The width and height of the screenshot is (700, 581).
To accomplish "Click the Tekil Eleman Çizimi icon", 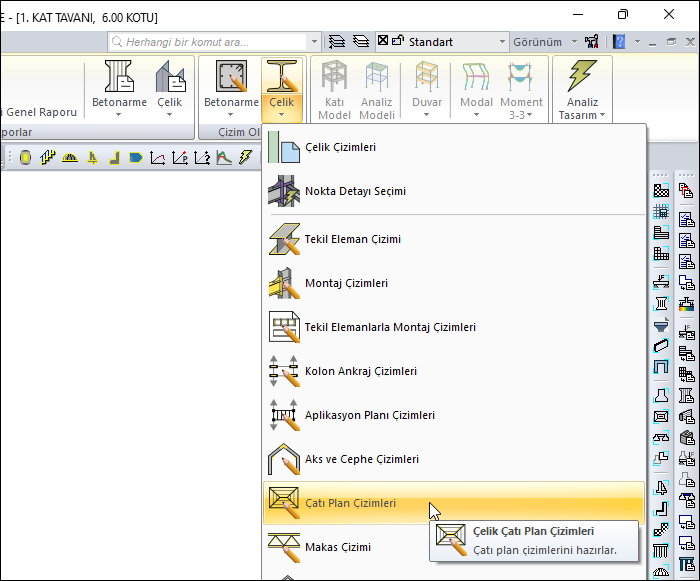I will tap(284, 240).
